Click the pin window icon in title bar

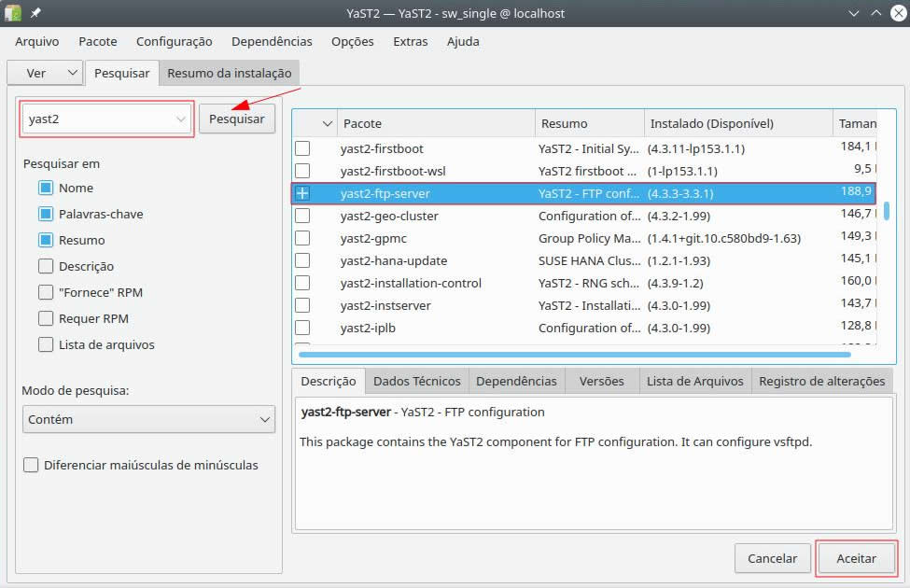pyautogui.click(x=35, y=13)
